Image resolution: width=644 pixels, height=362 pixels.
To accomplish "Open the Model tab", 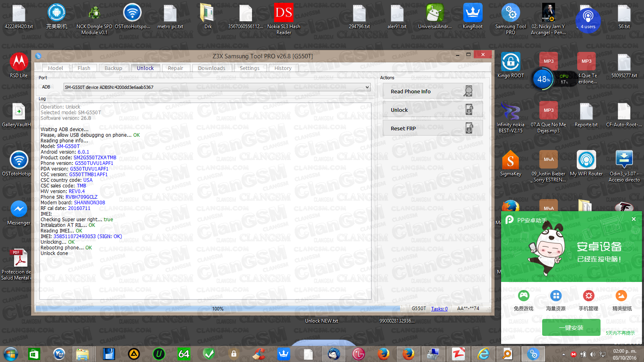I will pyautogui.click(x=55, y=68).
